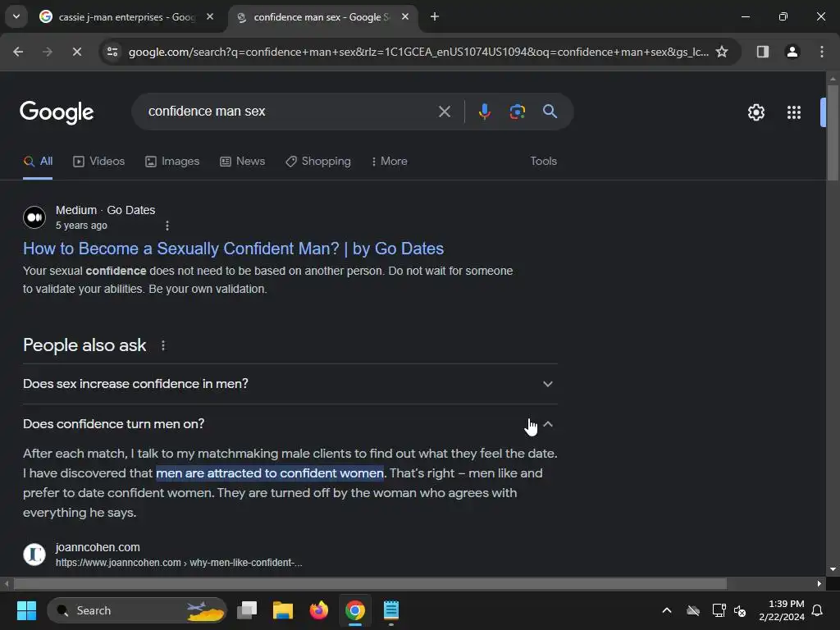Open File Explorer from taskbar

[283, 610]
